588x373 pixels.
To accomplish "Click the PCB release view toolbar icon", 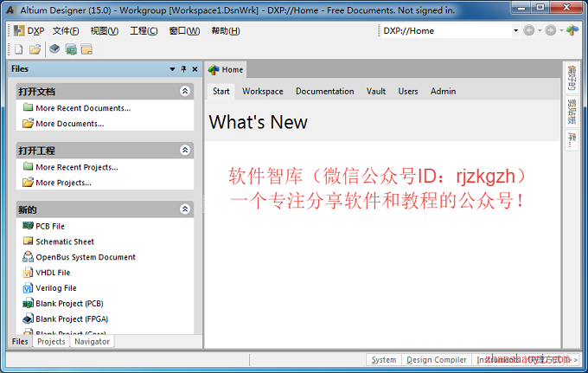I will pyautogui.click(x=71, y=49).
